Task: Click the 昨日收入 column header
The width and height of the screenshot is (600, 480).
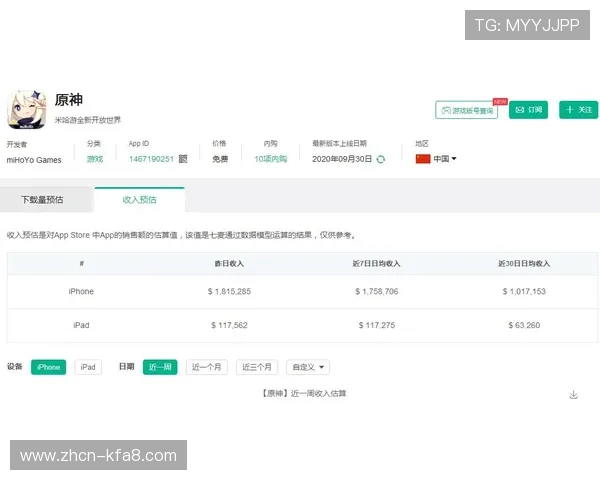Action: point(229,264)
